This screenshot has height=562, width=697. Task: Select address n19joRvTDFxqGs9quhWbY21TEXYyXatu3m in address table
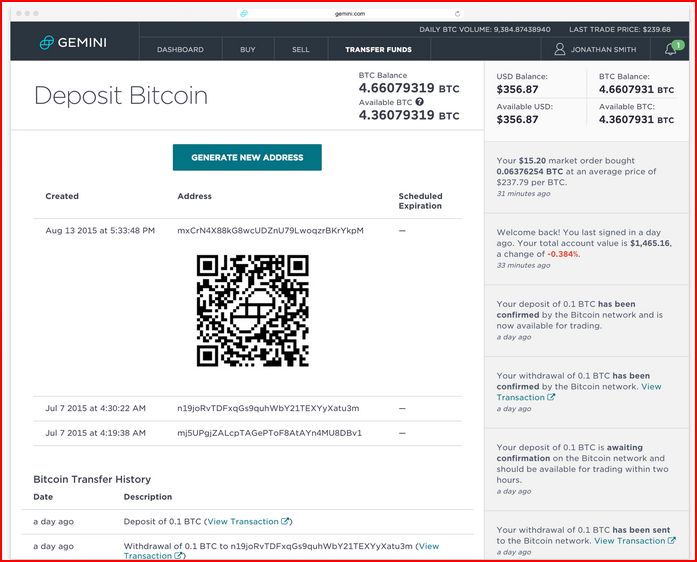click(x=268, y=408)
